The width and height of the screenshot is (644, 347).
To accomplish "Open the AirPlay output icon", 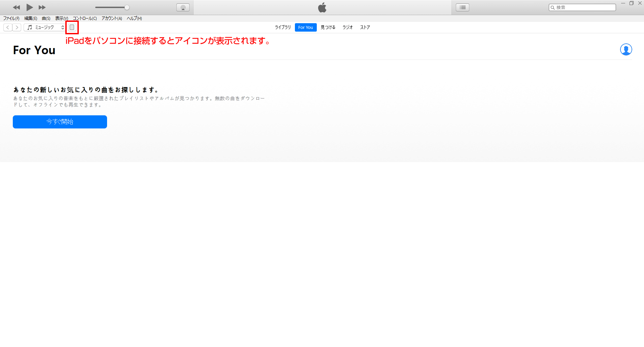I will click(183, 7).
